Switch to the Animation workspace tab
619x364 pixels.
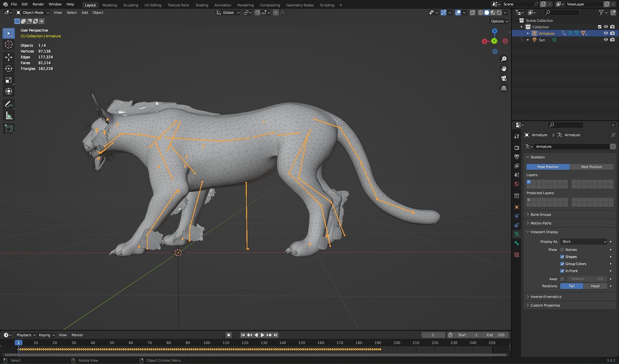[x=223, y=5]
